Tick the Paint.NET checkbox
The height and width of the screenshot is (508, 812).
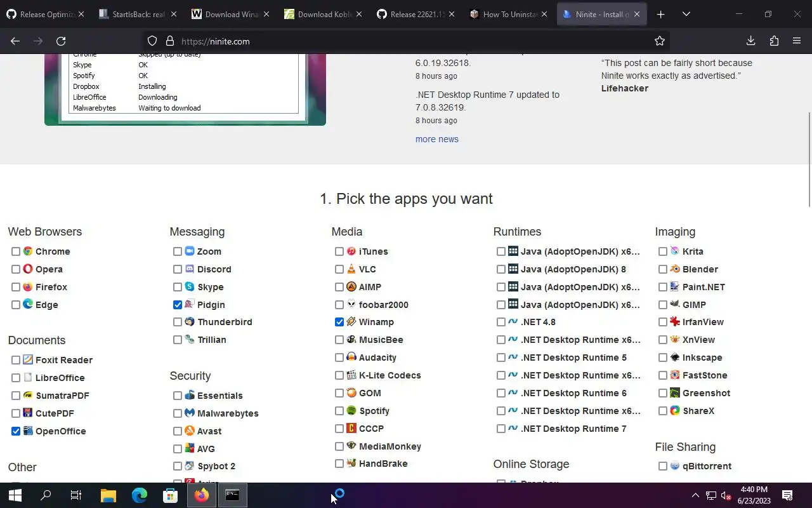coord(663,287)
